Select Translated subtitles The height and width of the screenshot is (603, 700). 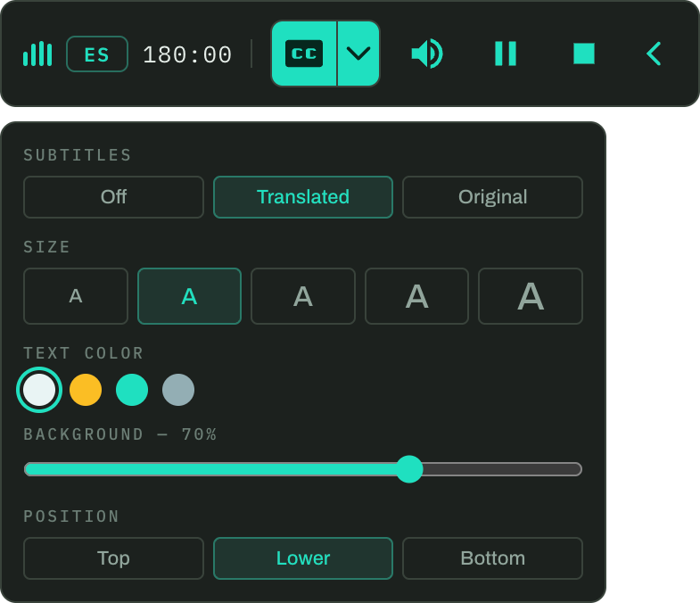coord(303,197)
